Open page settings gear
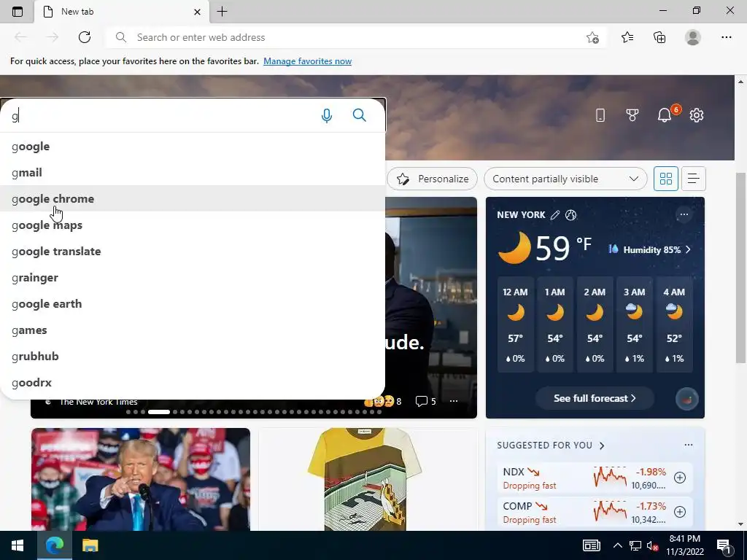The image size is (747, 560). (x=697, y=114)
